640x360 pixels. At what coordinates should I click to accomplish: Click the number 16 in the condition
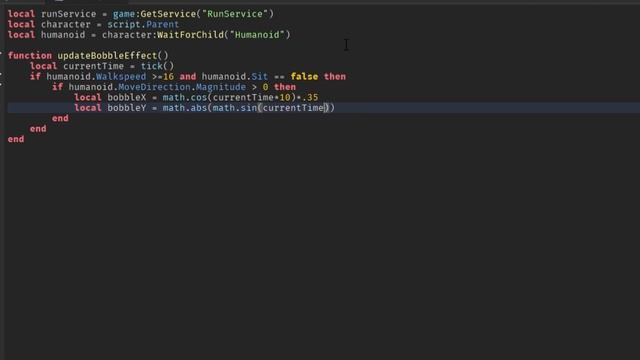tap(168, 77)
